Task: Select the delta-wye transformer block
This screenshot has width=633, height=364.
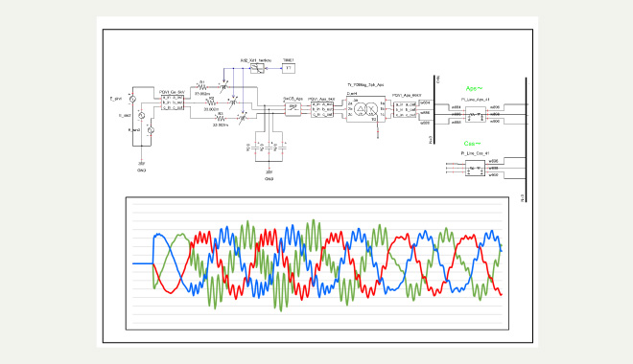Action: click(365, 109)
